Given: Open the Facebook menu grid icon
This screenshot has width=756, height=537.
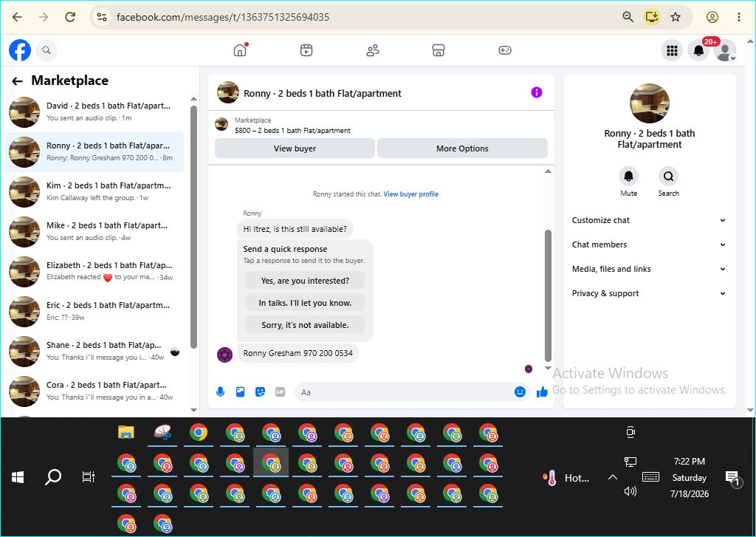Looking at the screenshot, I should (x=672, y=50).
